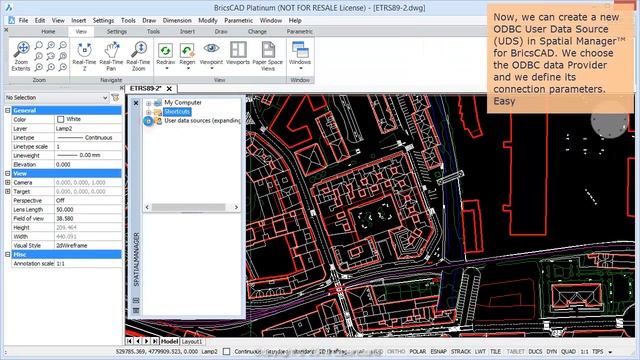Viewport: 640px width, 360px height.
Task: Toggle ESNAP in status bar
Action: [x=439, y=351]
